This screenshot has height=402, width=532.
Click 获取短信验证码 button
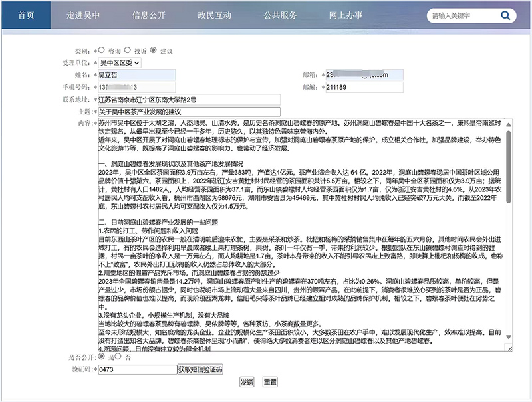(200, 369)
